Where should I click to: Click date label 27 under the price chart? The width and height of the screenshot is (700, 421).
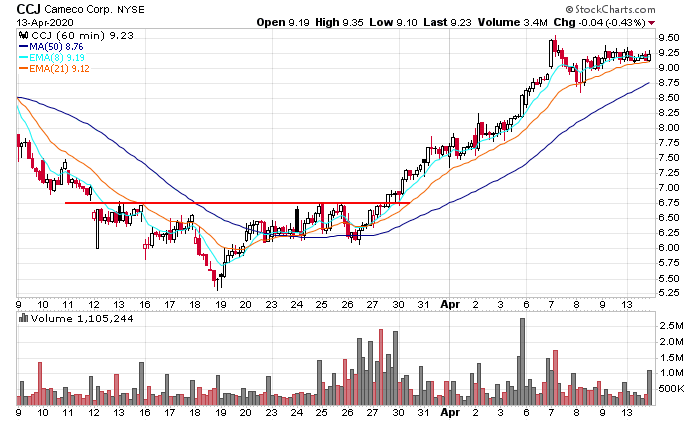[x=372, y=305]
